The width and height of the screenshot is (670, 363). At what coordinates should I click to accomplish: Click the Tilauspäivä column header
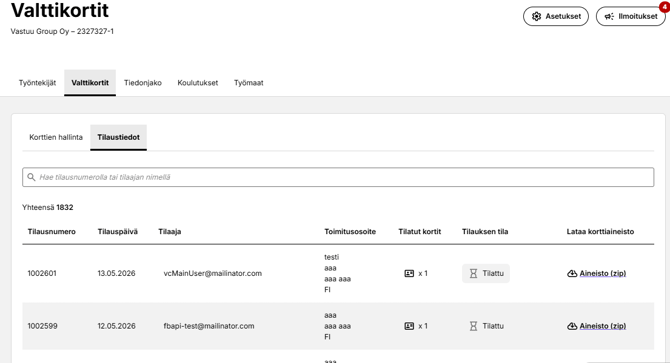[x=118, y=231]
